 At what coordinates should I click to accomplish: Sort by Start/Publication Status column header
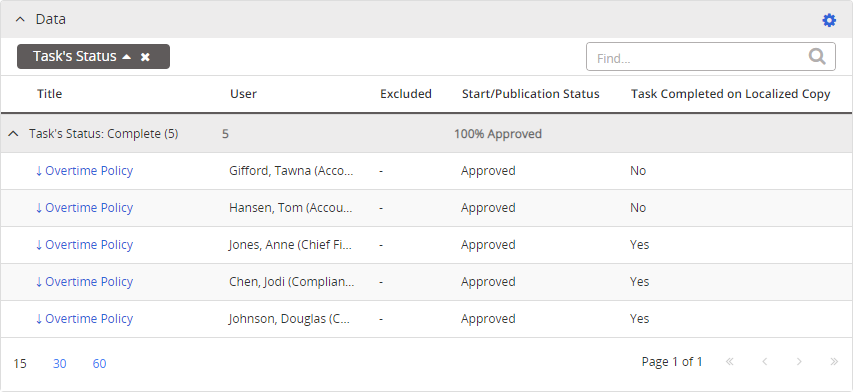pos(531,94)
